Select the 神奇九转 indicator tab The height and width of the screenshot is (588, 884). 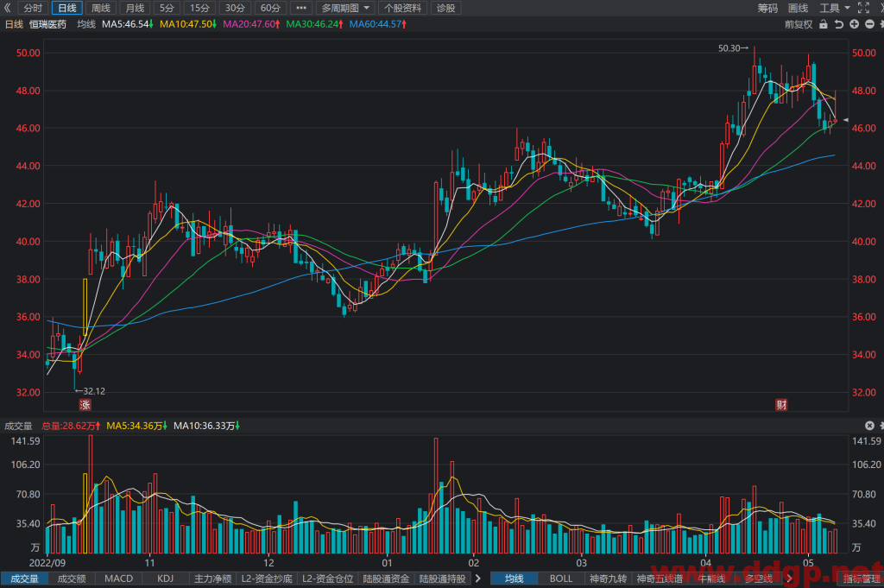(x=609, y=579)
